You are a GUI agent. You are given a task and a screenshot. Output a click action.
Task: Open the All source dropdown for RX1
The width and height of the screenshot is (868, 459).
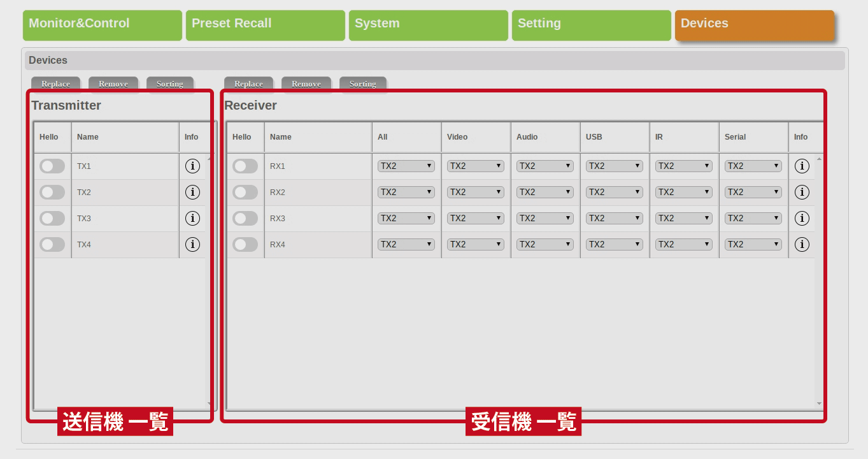coord(406,166)
